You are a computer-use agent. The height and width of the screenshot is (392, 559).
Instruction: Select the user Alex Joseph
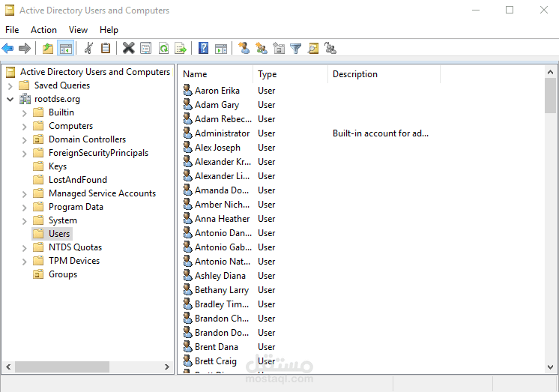pyautogui.click(x=217, y=148)
